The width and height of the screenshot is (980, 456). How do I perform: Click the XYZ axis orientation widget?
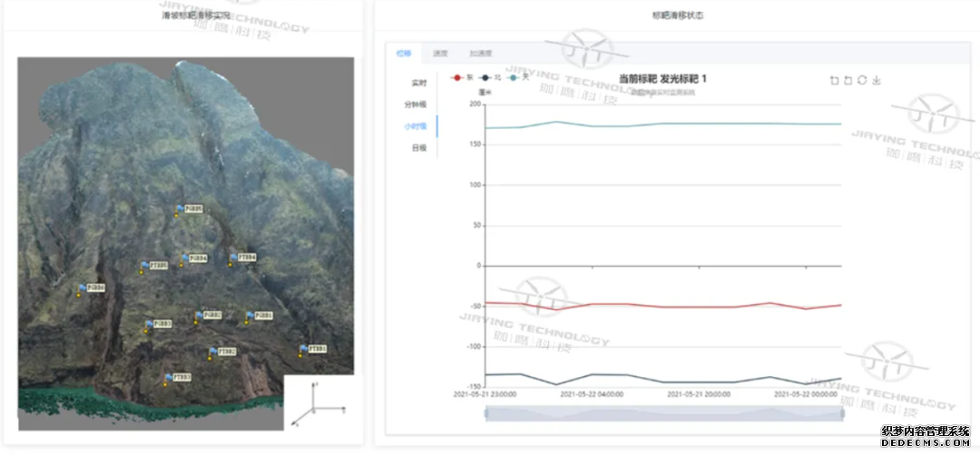coord(318,401)
